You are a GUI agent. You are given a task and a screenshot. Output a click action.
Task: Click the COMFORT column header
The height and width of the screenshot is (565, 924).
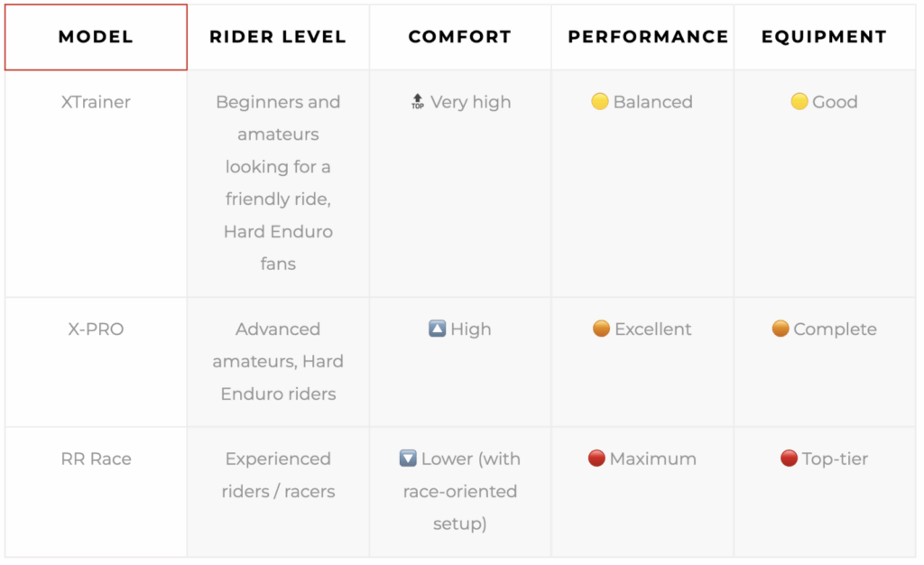460,37
